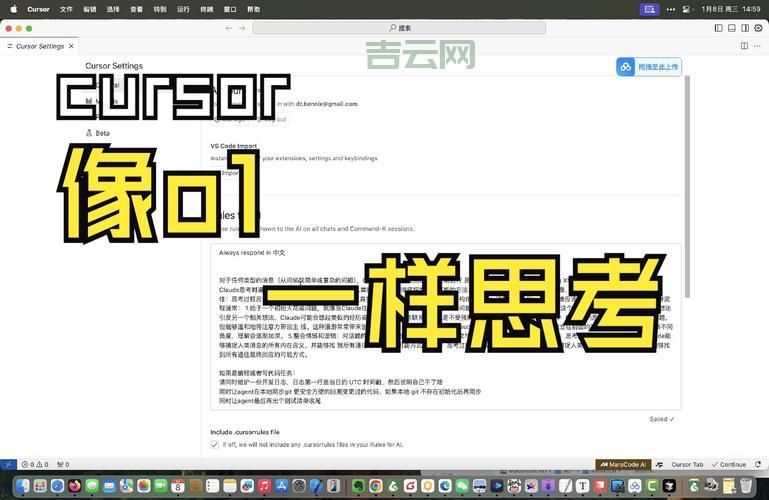Open settings via title bar gear icon
Screen dimensions: 769x500
[x=758, y=28]
